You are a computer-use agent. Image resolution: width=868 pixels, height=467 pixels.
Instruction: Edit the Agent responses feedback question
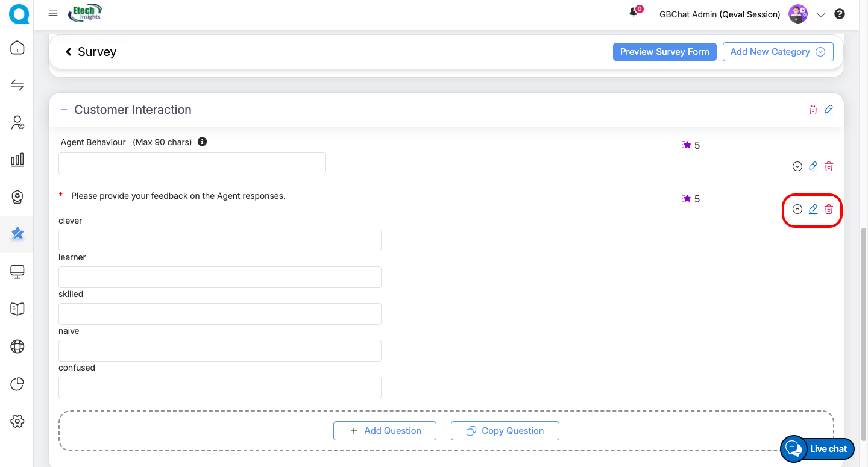click(813, 209)
